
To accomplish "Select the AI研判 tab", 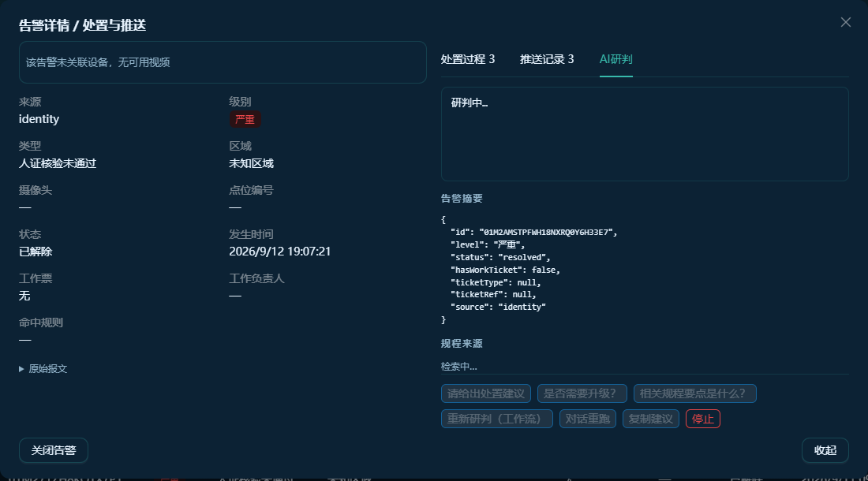I will click(616, 59).
